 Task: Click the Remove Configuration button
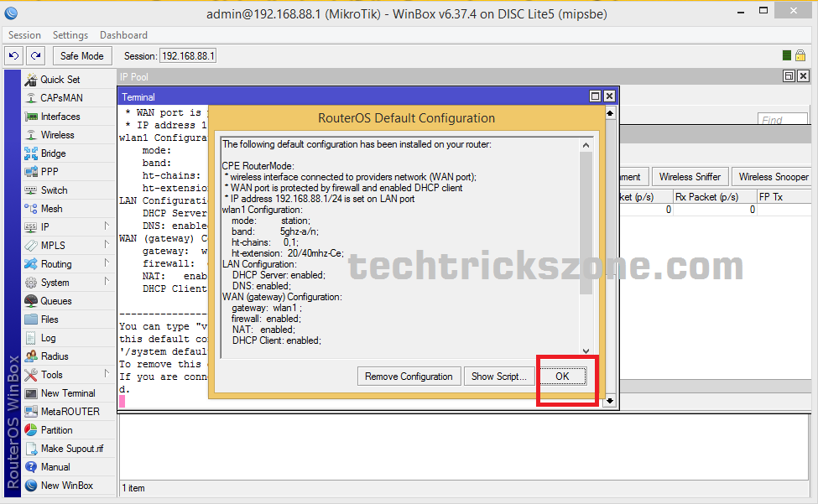click(x=409, y=377)
